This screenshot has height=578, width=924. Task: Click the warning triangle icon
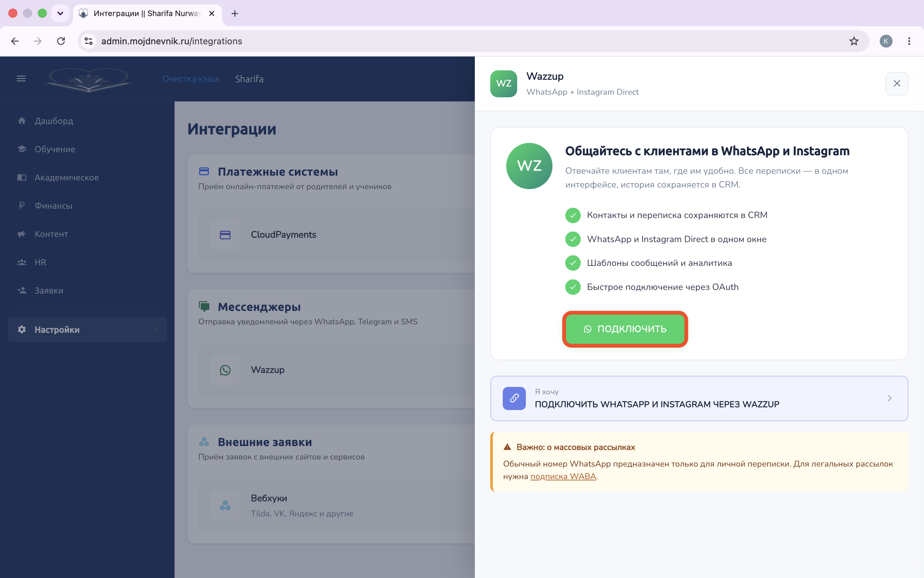508,447
